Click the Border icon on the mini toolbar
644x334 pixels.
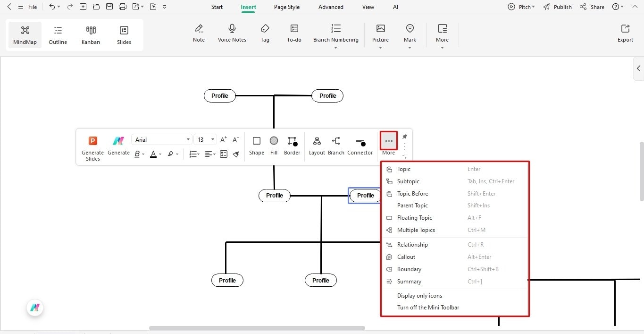click(292, 141)
